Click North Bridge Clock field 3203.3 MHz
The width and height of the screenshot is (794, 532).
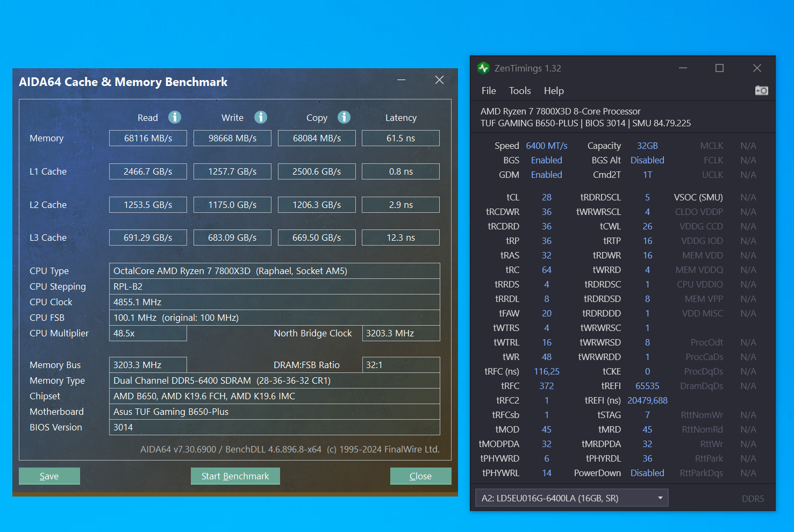coord(401,333)
